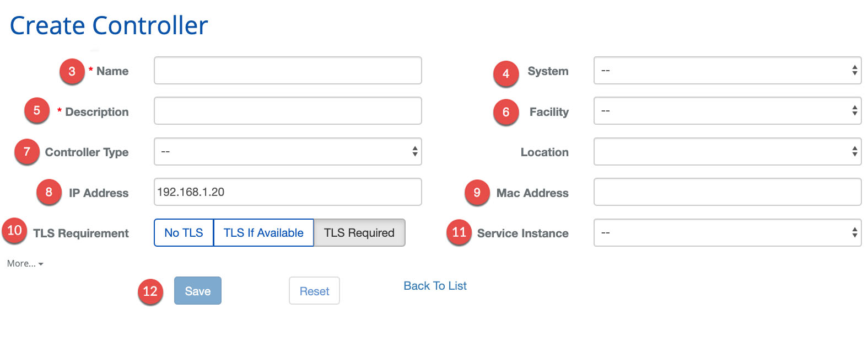Click the red step 4 marker

tap(506, 73)
